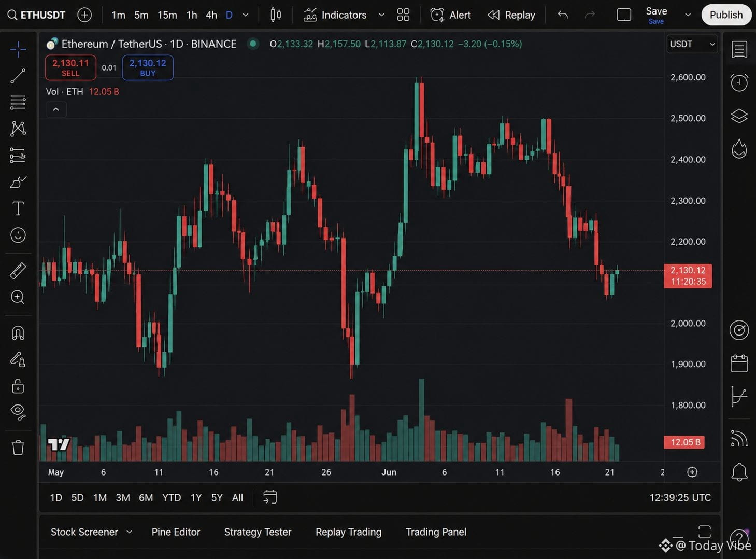The image size is (756, 559).
Task: Open the USDT currency dropdown
Action: pyautogui.click(x=692, y=44)
